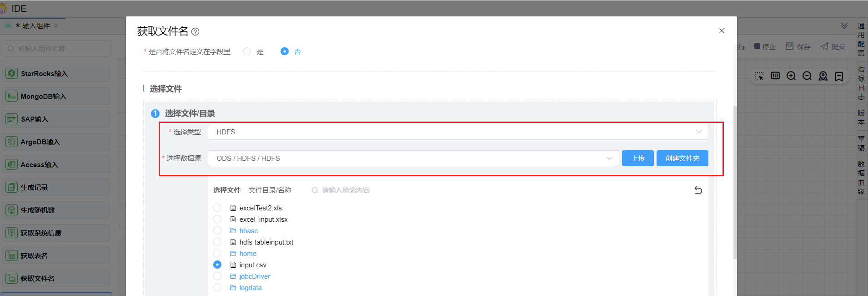868x296 pixels.
Task: Click the 上传 button
Action: point(638,158)
